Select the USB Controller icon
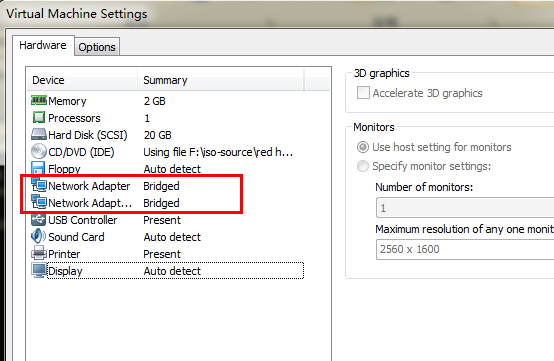 pos(39,219)
